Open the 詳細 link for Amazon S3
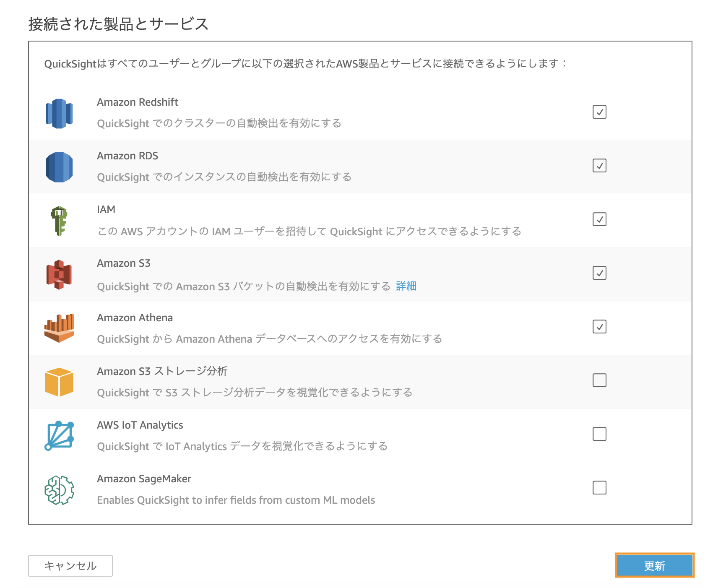The image size is (705, 588). (406, 286)
